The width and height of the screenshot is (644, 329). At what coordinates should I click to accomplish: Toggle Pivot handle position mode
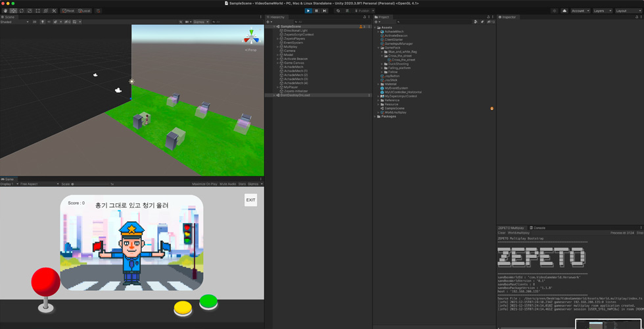pyautogui.click(x=68, y=11)
